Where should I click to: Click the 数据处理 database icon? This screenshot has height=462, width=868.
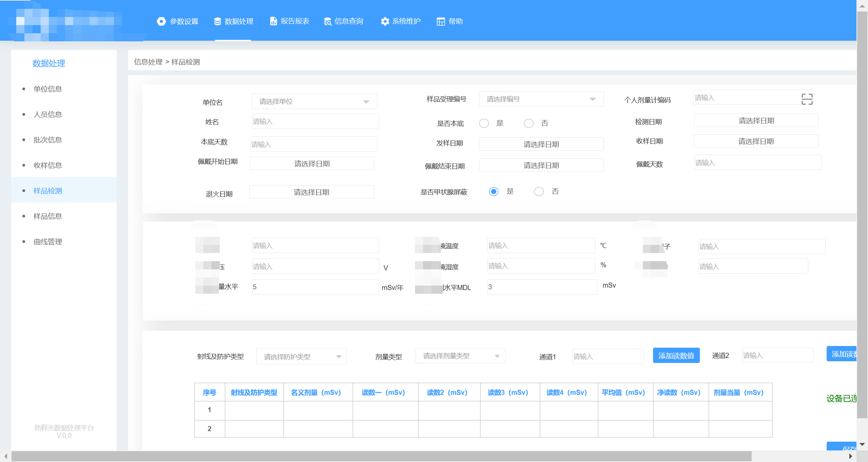point(218,21)
